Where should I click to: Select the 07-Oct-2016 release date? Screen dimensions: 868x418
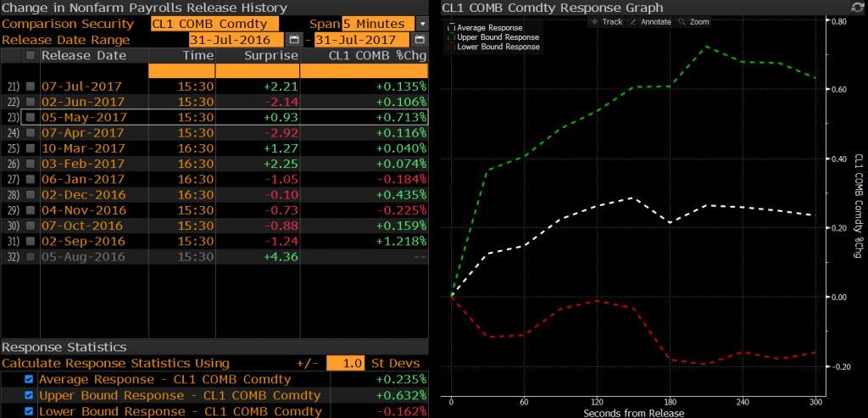83,226
